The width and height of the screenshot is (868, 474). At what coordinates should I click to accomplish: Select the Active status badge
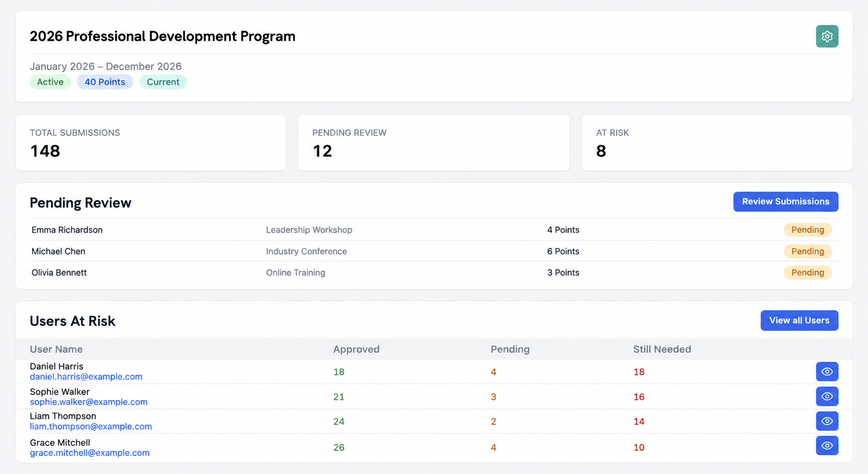(50, 82)
